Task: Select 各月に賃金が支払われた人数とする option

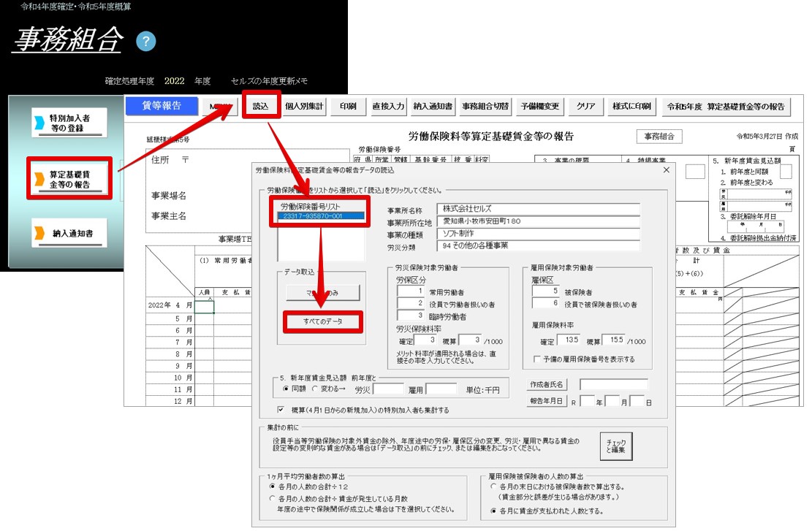Action: [493, 511]
